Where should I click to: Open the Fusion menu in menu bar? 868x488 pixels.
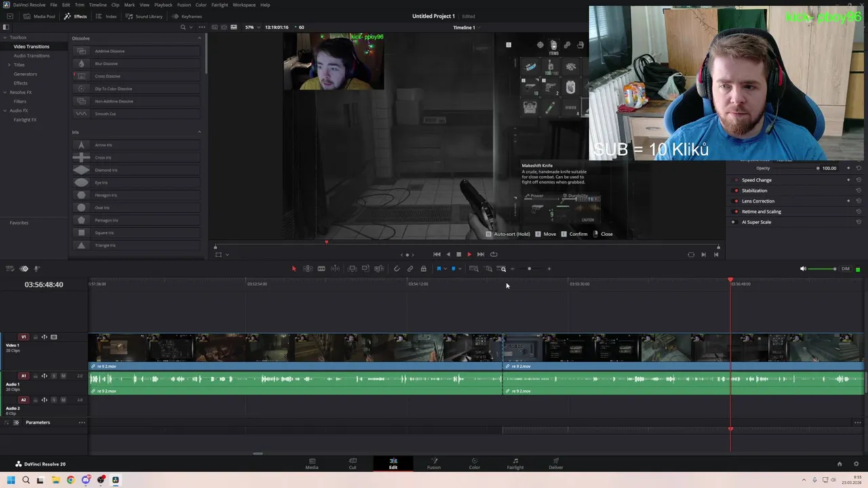(184, 5)
